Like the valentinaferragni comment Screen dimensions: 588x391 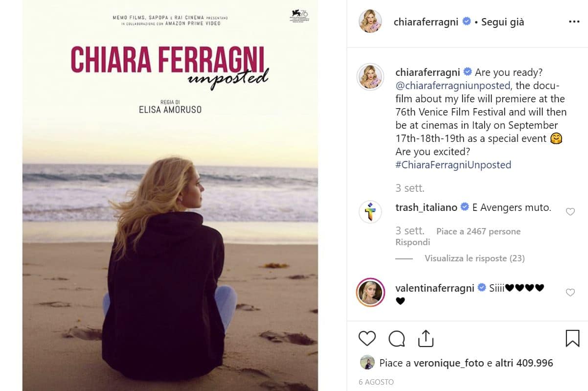point(570,292)
